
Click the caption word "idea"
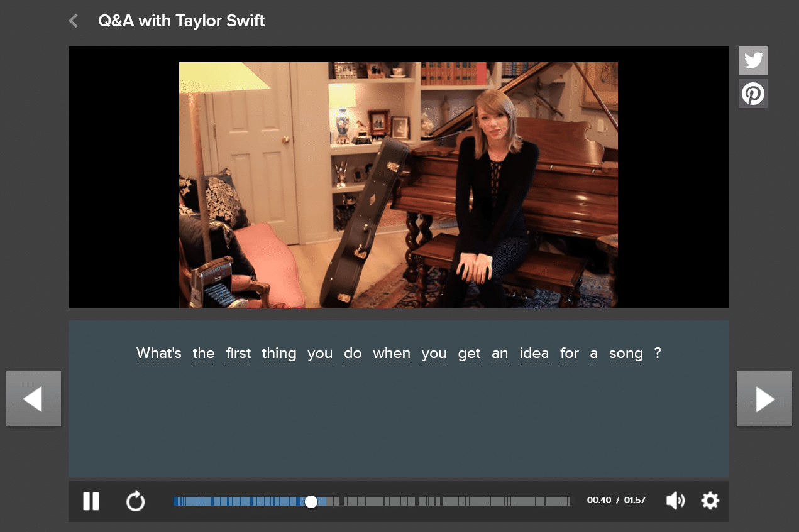pyautogui.click(x=534, y=354)
